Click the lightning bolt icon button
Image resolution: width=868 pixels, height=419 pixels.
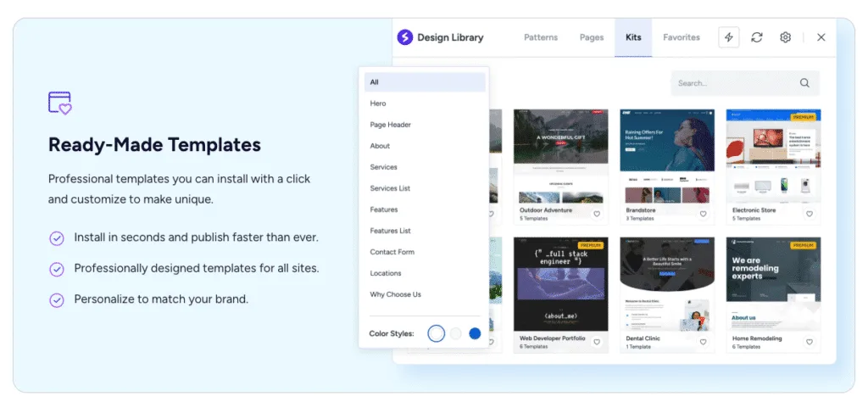click(728, 37)
